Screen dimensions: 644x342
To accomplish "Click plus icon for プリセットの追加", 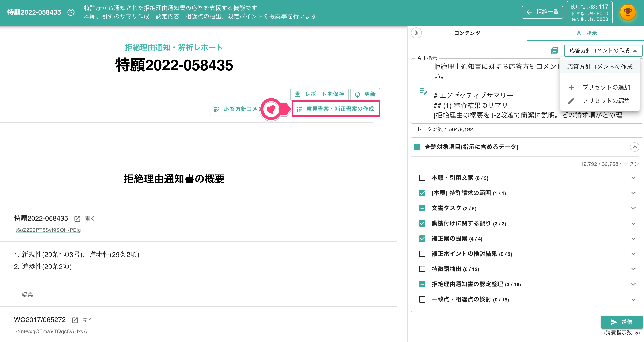I will click(571, 87).
